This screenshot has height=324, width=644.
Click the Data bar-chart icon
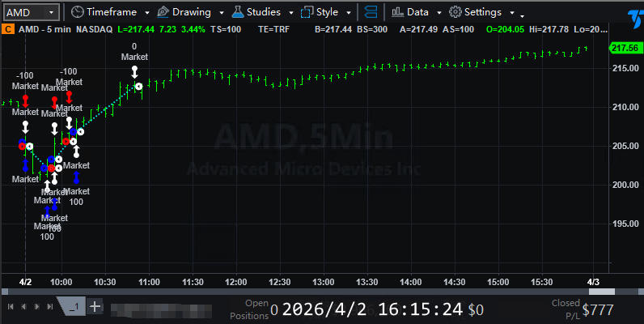click(x=397, y=12)
